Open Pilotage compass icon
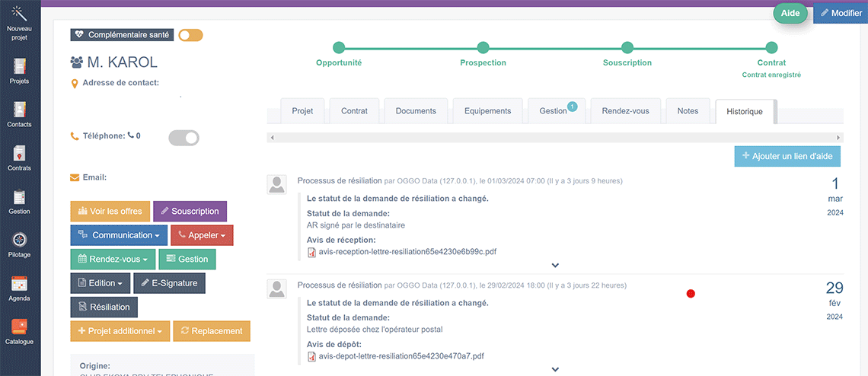The width and height of the screenshot is (868, 376). point(20,241)
